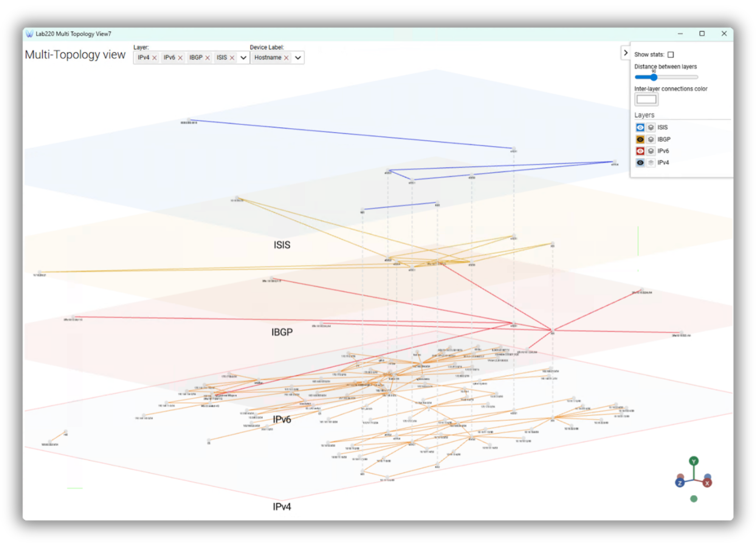Click the ISIS plane label in 3D view

(x=282, y=245)
